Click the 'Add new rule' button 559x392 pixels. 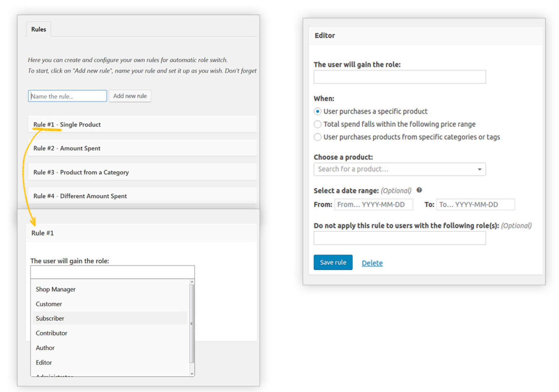[x=130, y=96]
